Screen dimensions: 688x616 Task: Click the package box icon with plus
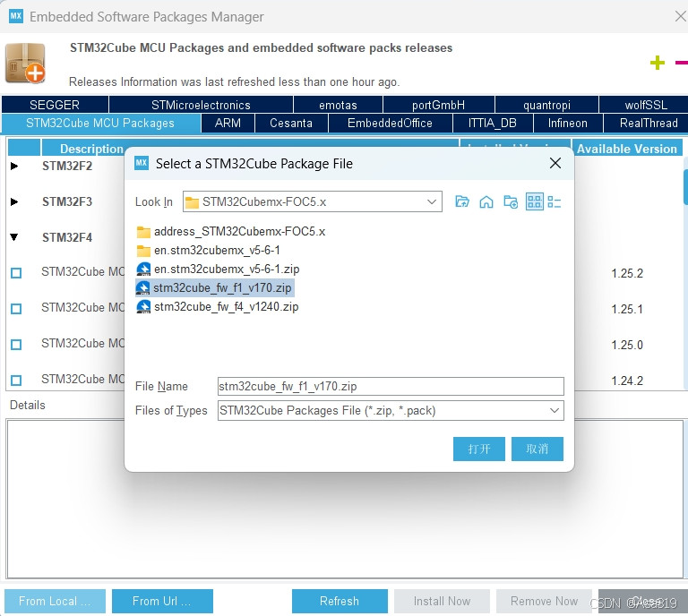click(x=25, y=64)
